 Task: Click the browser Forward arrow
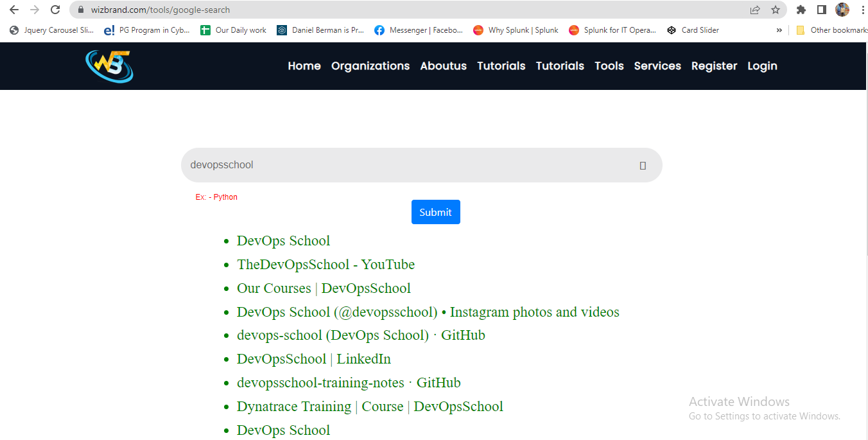coord(35,10)
